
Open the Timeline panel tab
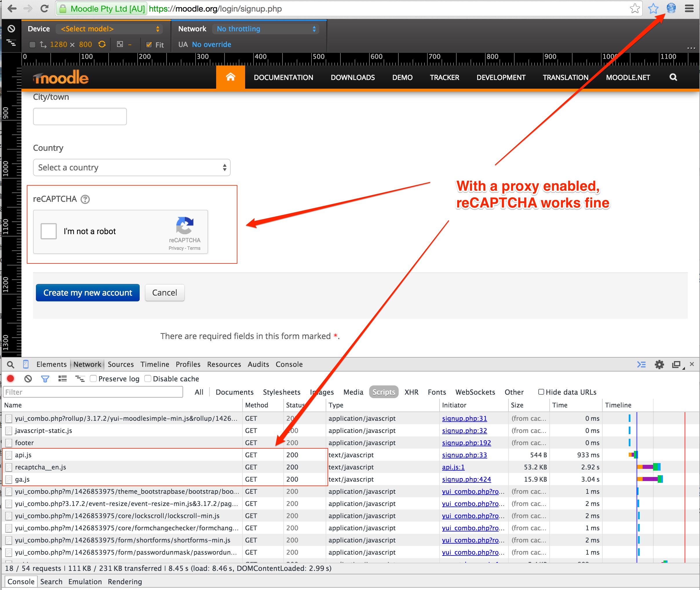pos(155,365)
